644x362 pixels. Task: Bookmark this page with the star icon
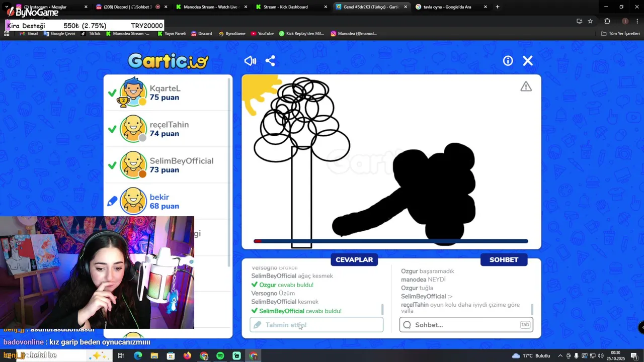coord(590,21)
